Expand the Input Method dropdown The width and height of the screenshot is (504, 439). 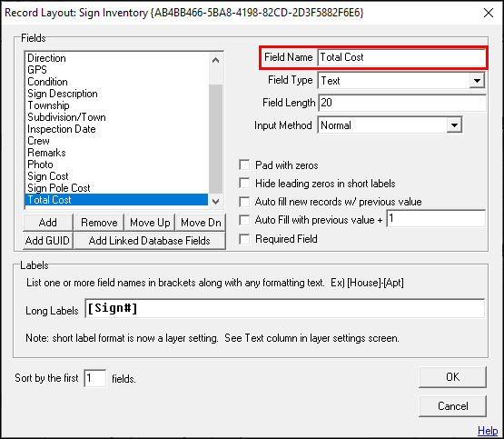pos(454,125)
